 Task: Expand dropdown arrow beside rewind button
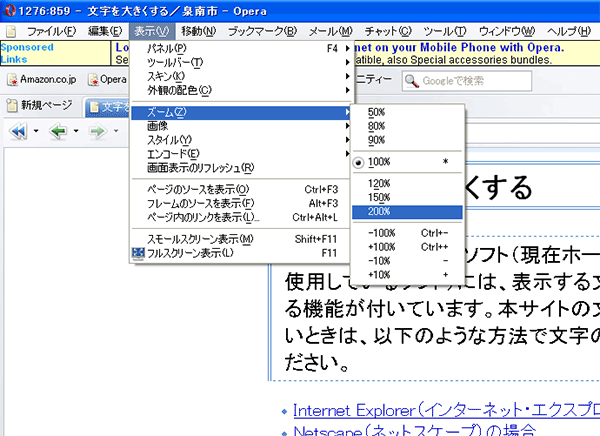click(x=36, y=131)
